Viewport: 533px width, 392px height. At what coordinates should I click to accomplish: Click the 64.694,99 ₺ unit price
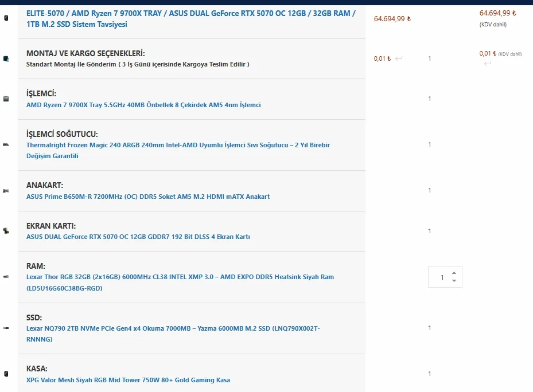(x=392, y=19)
